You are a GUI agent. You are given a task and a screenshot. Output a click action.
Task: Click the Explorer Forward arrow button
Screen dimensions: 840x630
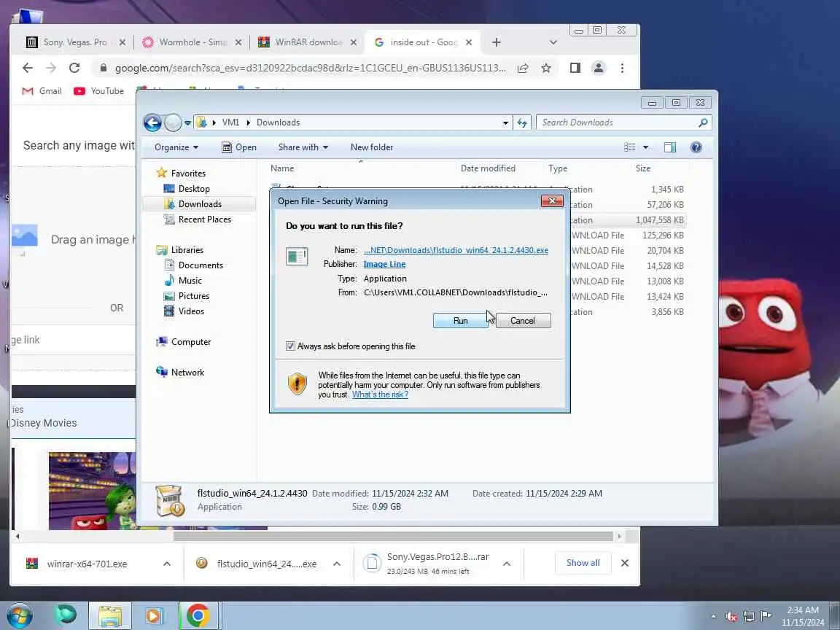173,122
